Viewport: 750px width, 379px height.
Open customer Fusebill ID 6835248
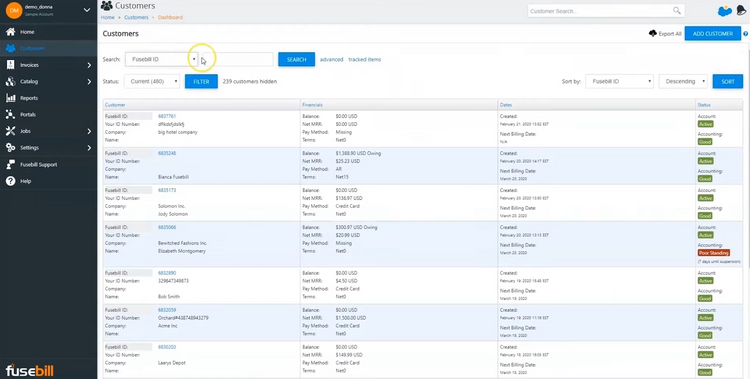[x=167, y=153]
